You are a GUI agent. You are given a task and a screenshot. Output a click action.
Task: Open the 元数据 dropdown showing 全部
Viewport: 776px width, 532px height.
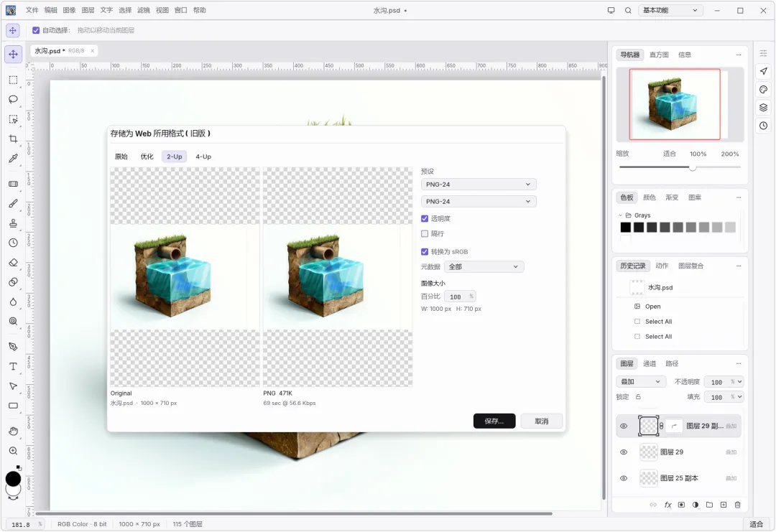point(484,267)
